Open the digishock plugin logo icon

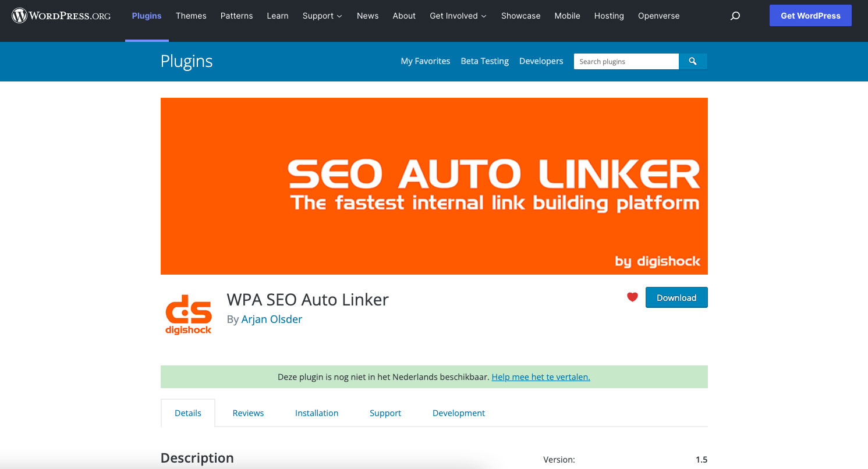pyautogui.click(x=188, y=314)
